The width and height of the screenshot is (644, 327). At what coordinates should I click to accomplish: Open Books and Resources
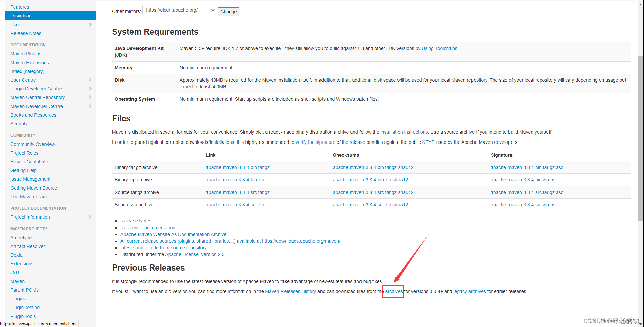click(33, 115)
